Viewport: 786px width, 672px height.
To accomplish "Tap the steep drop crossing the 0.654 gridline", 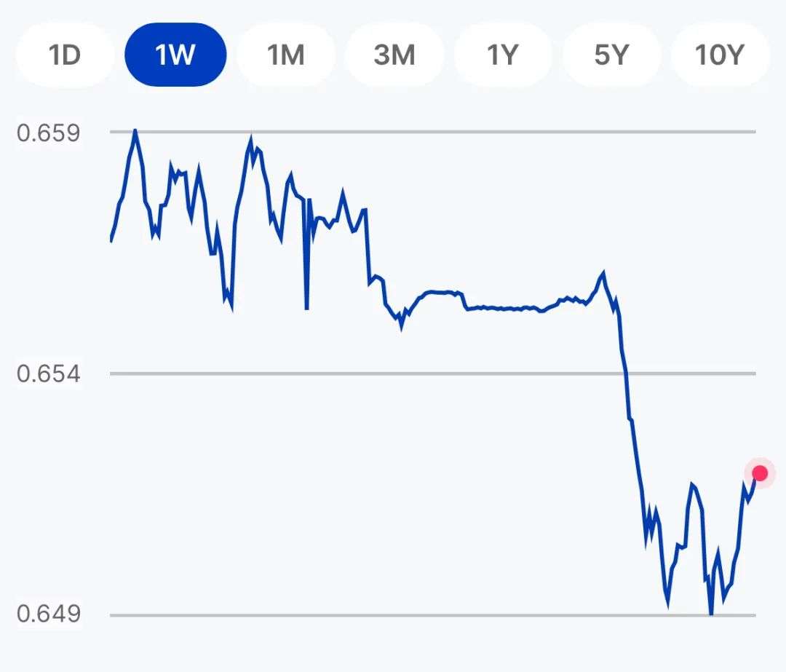I will 626,373.
